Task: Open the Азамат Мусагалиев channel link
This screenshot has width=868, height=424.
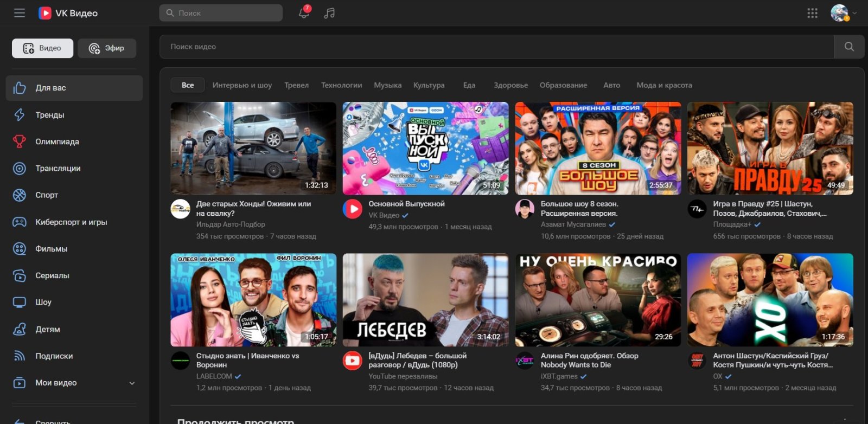Action: (x=573, y=224)
